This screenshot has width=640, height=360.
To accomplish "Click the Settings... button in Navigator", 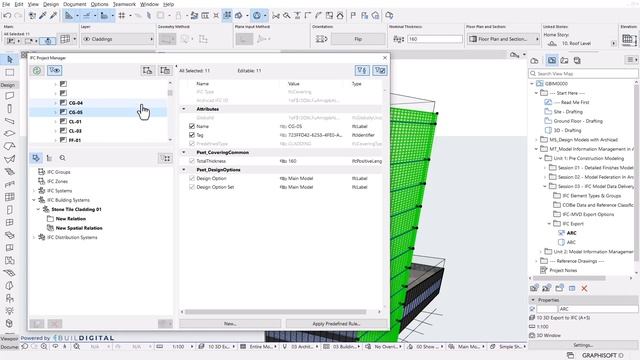I will (583, 345).
